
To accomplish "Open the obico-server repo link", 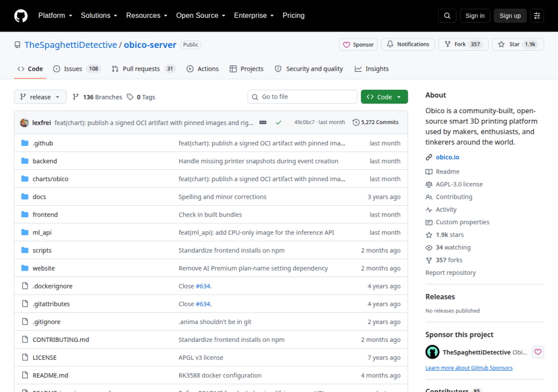I will 150,45.
